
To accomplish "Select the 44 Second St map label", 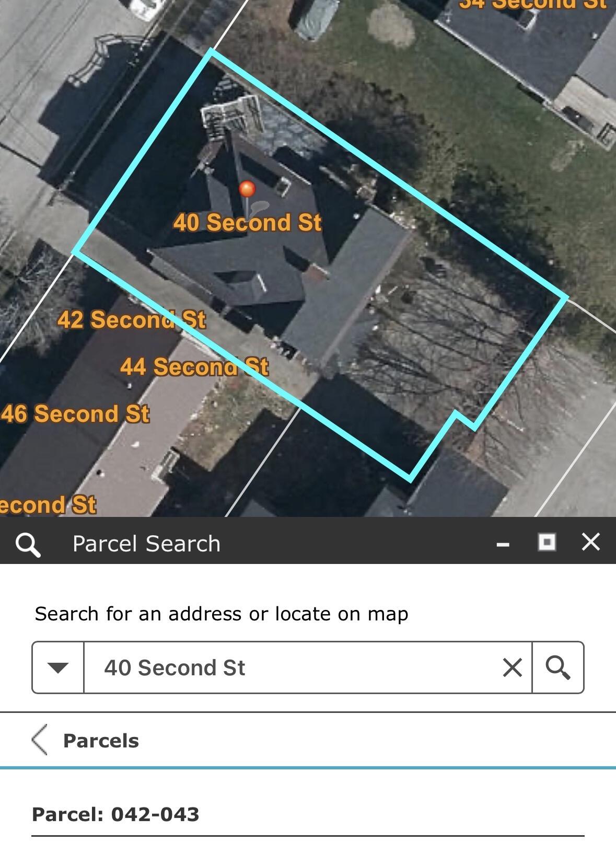I will click(x=194, y=367).
